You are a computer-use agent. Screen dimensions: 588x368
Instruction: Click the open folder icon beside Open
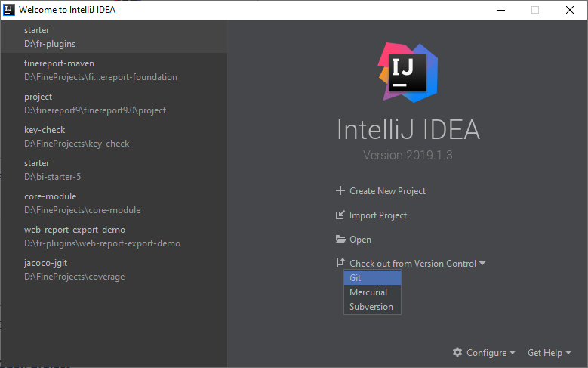[340, 240]
